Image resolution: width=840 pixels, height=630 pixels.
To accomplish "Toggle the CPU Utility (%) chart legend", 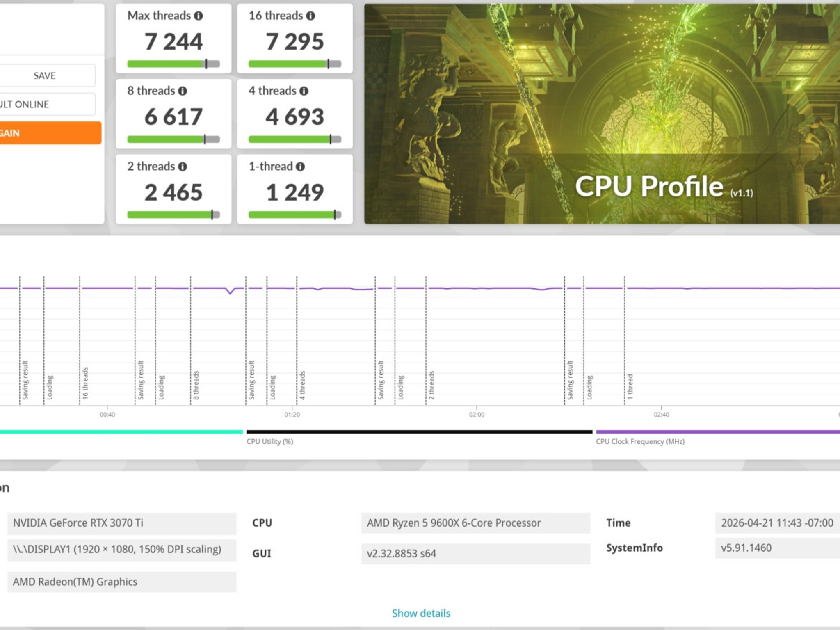I will [x=419, y=437].
